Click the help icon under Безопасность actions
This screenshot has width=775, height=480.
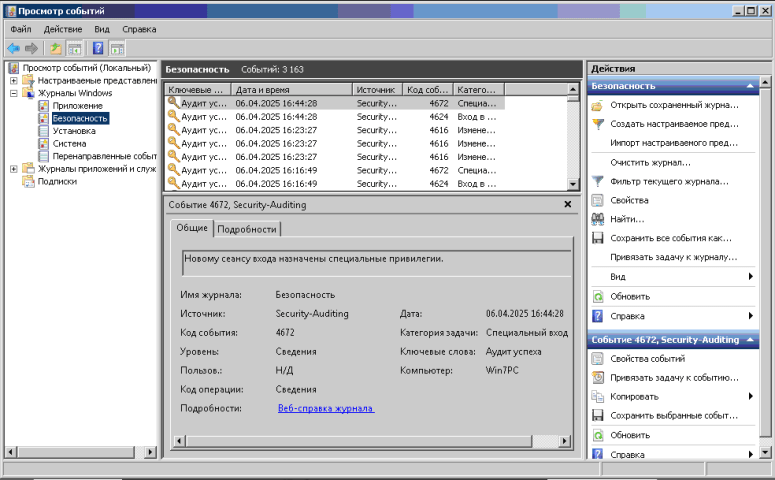tap(598, 316)
